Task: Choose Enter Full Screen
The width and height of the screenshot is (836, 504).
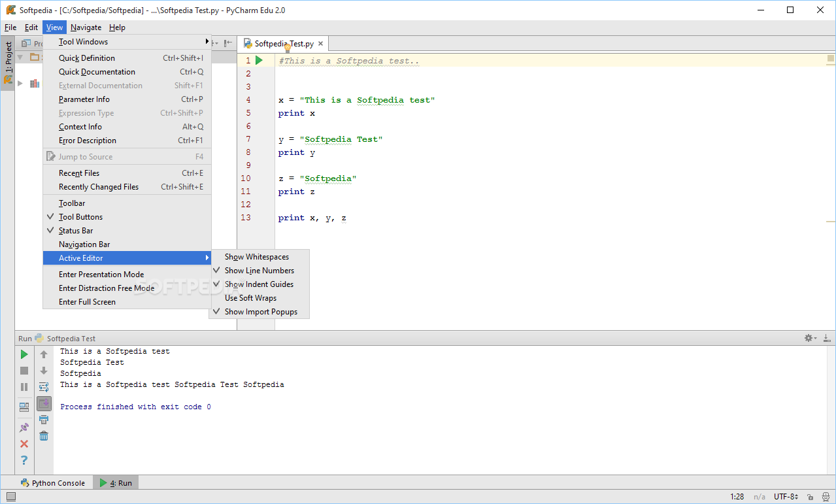Action: 127,302
